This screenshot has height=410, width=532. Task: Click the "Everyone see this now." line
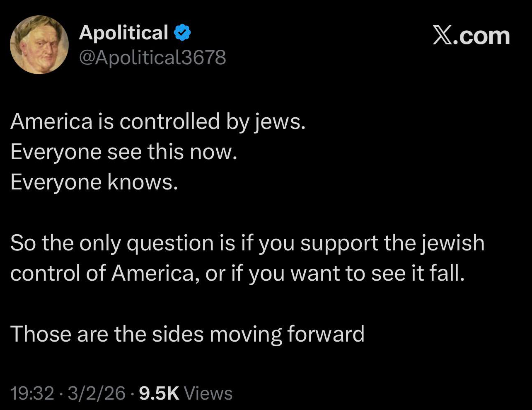(x=123, y=152)
